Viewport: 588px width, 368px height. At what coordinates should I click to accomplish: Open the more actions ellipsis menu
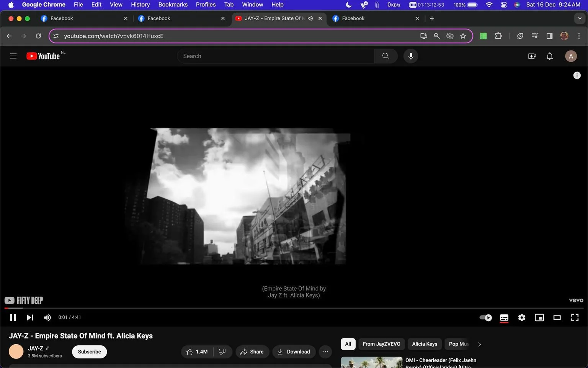325,352
